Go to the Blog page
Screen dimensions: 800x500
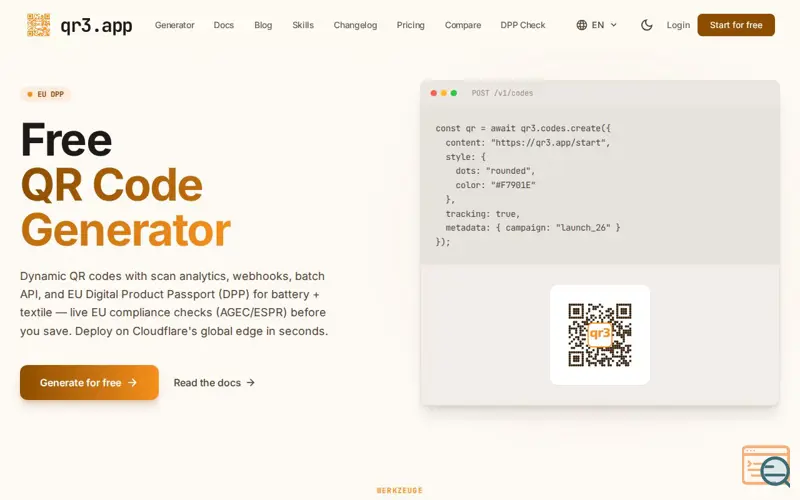tap(263, 25)
